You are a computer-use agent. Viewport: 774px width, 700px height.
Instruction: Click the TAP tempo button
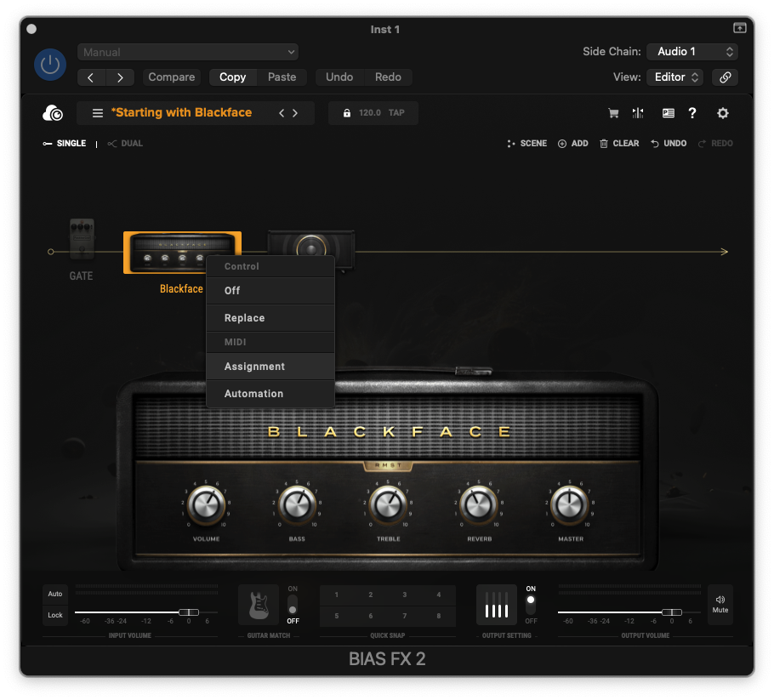(x=396, y=113)
